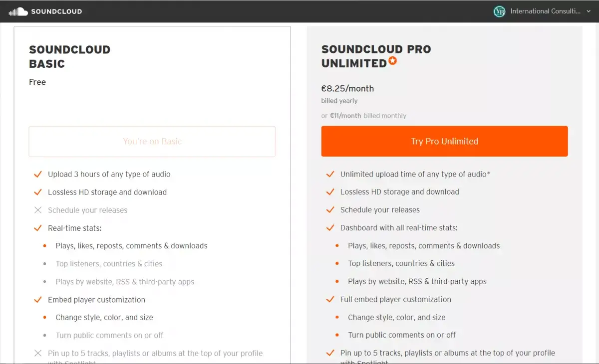The image size is (599, 364).
Task: Click Unlimited upload time of any type of audio
Action: [x=415, y=175]
